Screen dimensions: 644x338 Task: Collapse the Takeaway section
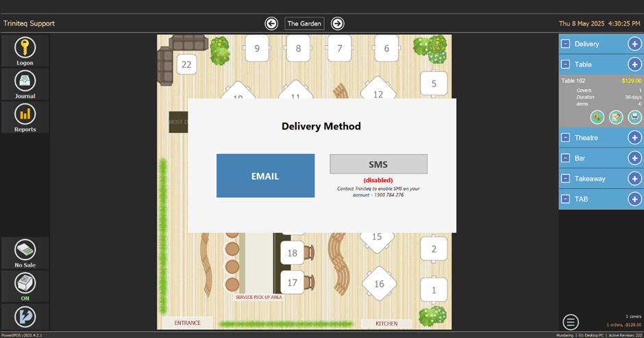click(565, 178)
